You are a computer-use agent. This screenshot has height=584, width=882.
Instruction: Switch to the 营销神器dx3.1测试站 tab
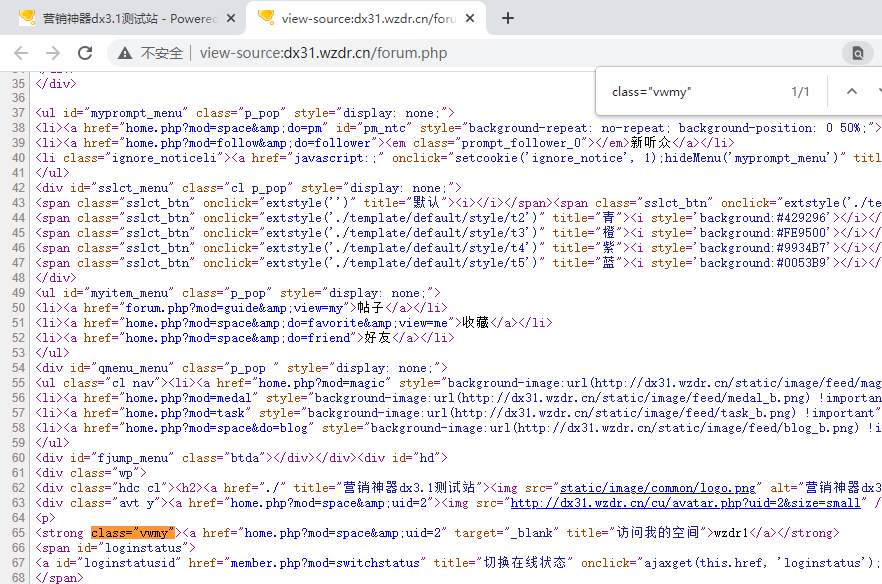(x=120, y=18)
